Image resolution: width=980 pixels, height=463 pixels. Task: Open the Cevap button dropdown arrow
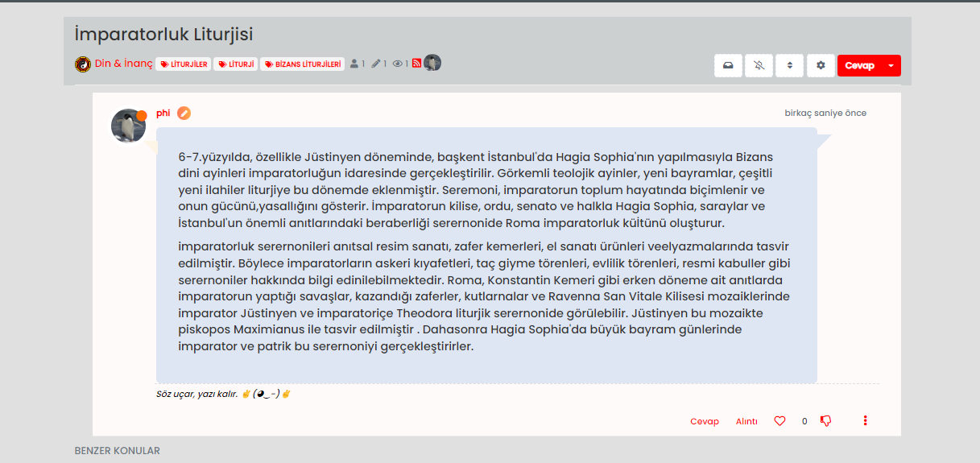[891, 66]
